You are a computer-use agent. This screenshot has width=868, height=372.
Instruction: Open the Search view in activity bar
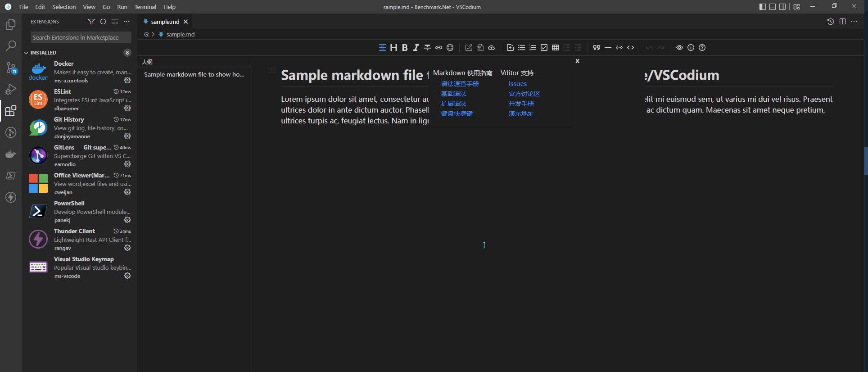tap(11, 46)
